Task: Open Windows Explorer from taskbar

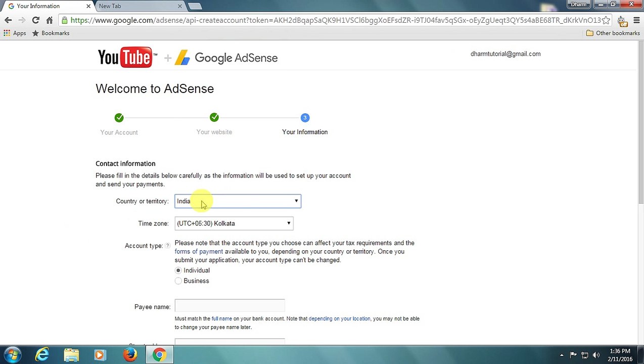Action: tap(71, 355)
